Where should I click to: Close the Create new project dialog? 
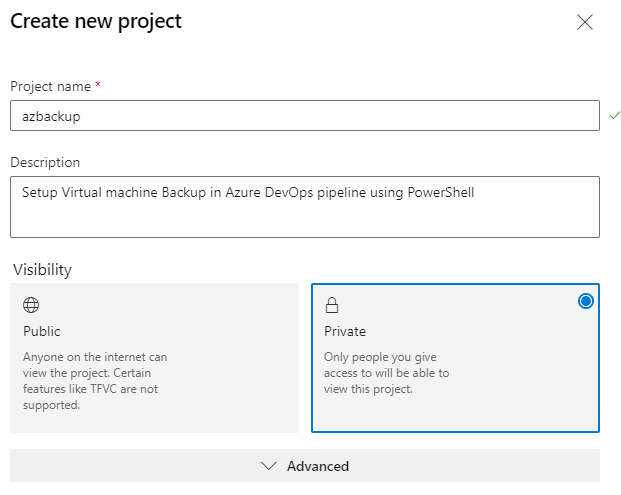[x=585, y=22]
